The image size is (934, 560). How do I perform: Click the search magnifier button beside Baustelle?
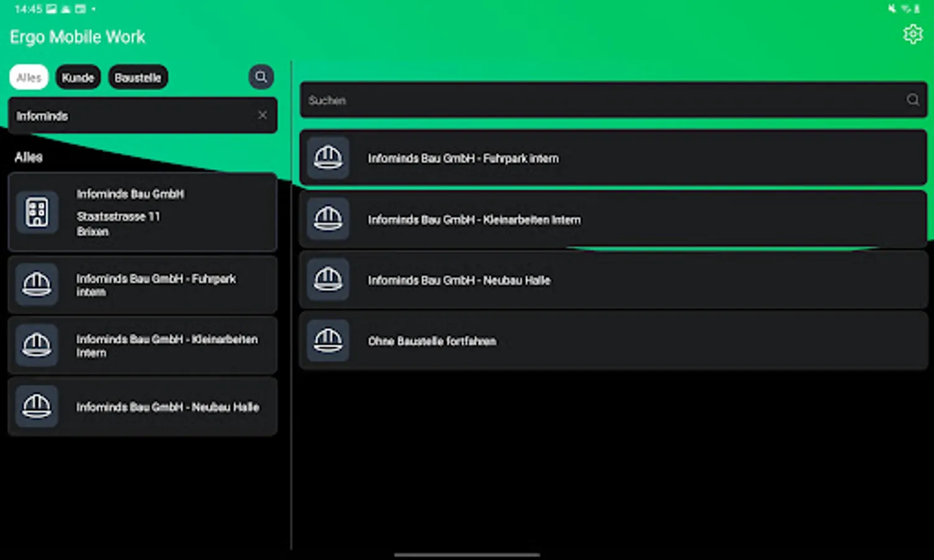point(261,77)
